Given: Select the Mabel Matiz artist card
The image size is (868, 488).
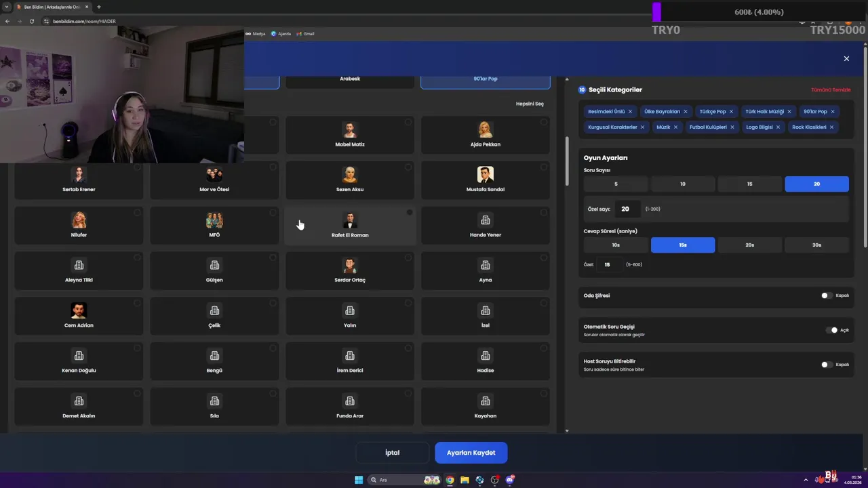Looking at the screenshot, I should 350,134.
